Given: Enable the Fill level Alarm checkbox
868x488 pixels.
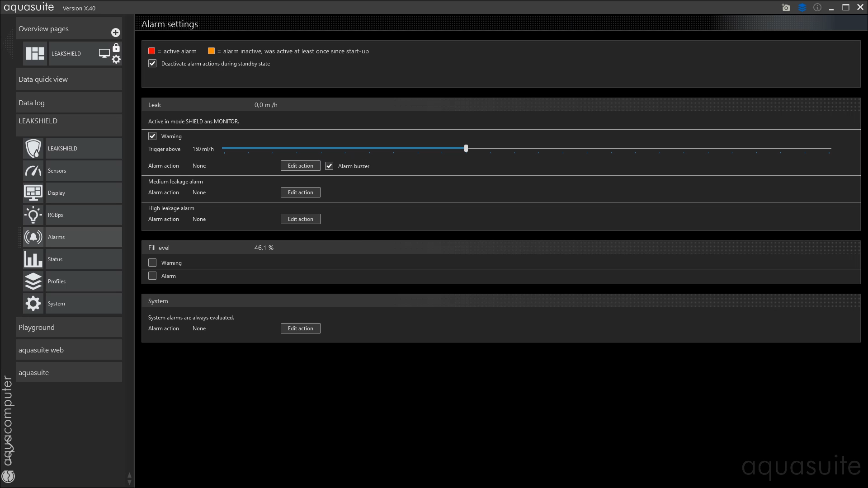Looking at the screenshot, I should tap(152, 276).
